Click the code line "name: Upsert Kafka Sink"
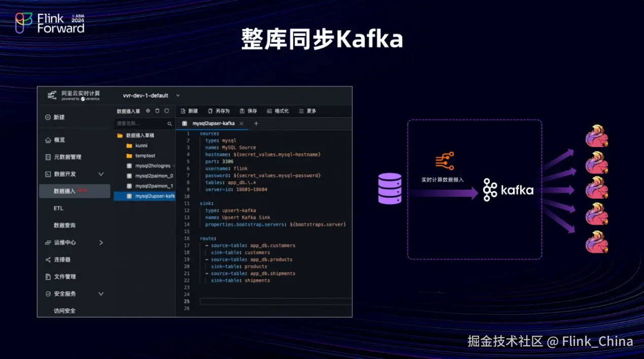The height and width of the screenshot is (359, 644). point(238,217)
